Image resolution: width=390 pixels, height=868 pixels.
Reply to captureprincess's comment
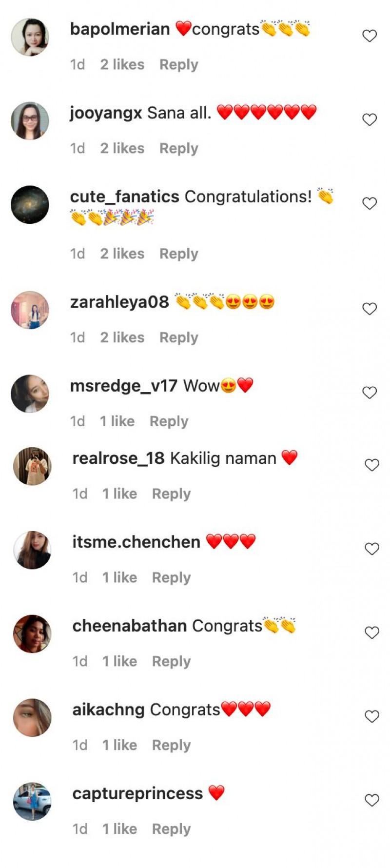pos(171,829)
